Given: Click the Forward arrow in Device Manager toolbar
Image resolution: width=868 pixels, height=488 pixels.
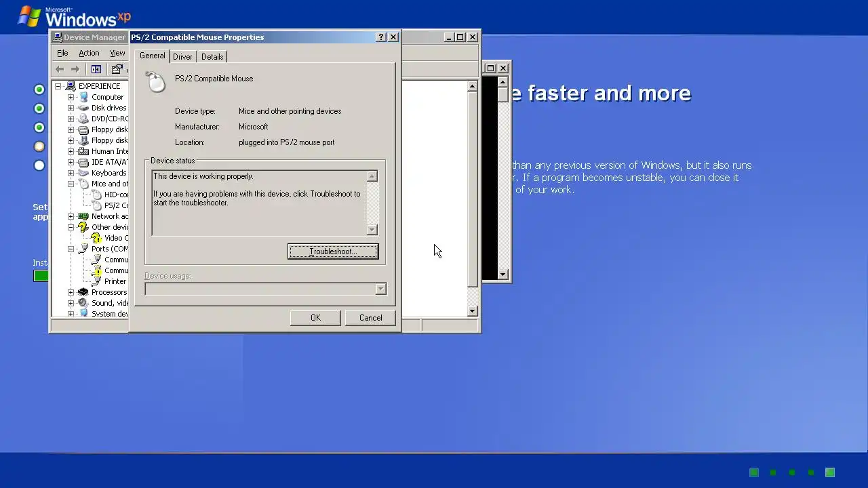Looking at the screenshot, I should pos(75,69).
